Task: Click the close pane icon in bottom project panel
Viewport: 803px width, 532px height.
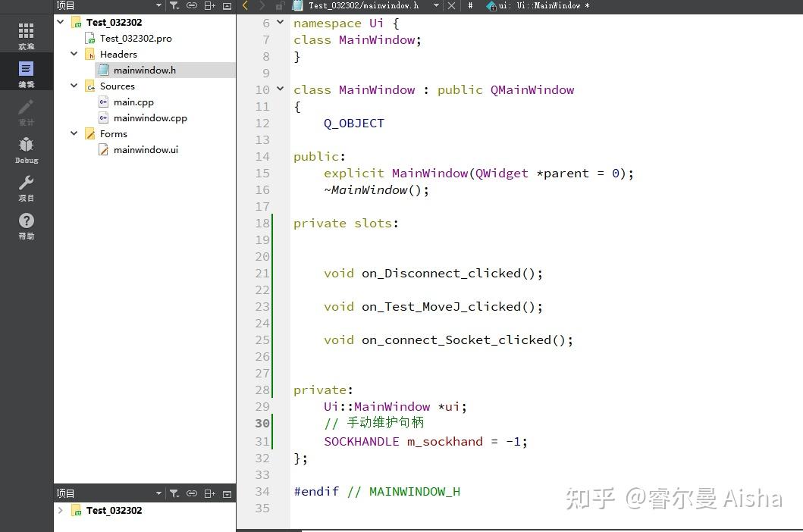Action: pos(227,493)
